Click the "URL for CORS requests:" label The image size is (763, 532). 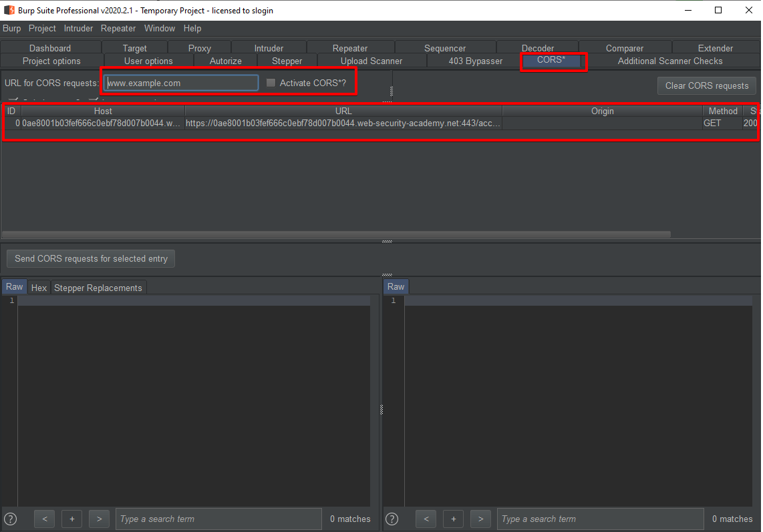(51, 83)
